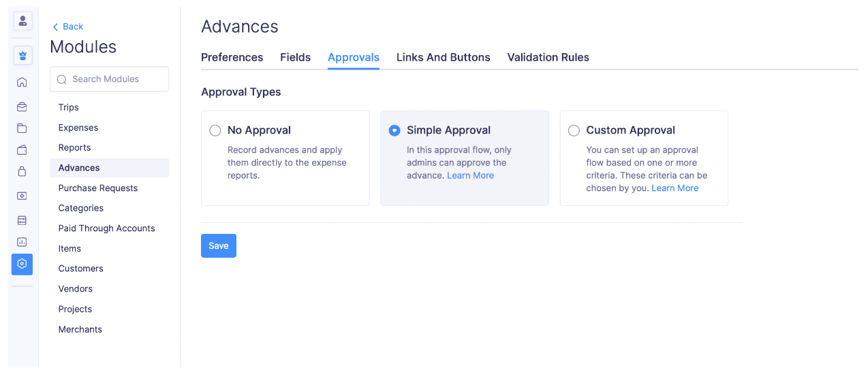Image resolution: width=868 pixels, height=375 pixels.
Task: Select Purchase Requests in module list
Action: (x=98, y=188)
